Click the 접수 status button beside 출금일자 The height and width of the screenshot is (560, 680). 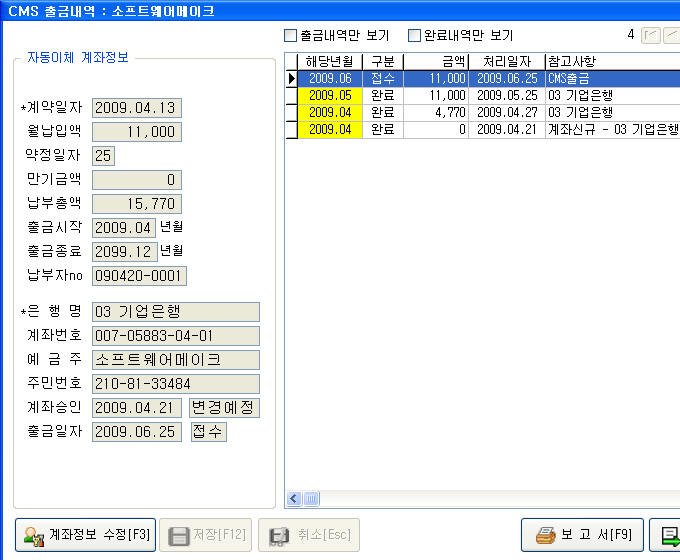(208, 432)
